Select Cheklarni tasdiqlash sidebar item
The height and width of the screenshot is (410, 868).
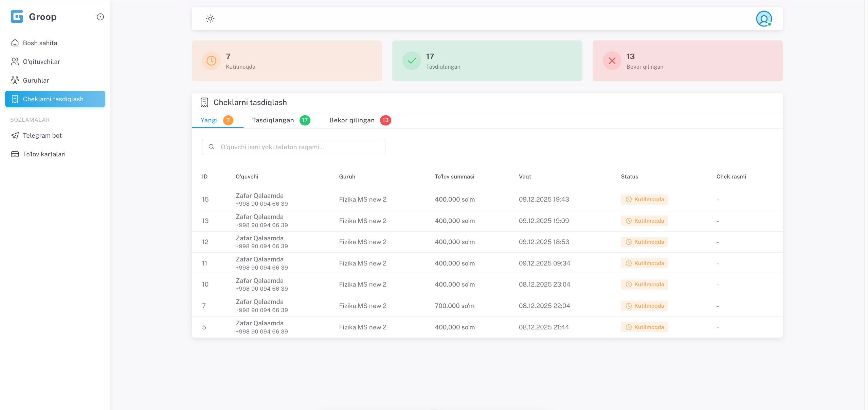tap(53, 99)
